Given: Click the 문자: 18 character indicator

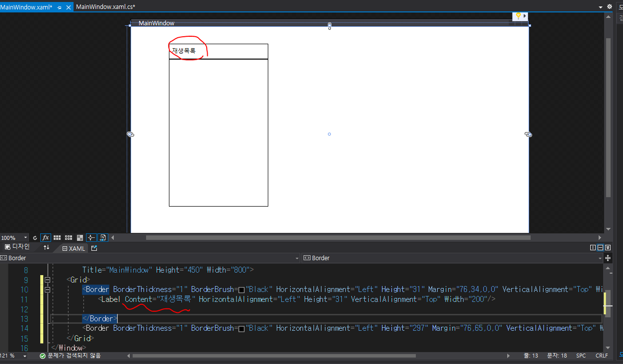Looking at the screenshot, I should pos(557,356).
